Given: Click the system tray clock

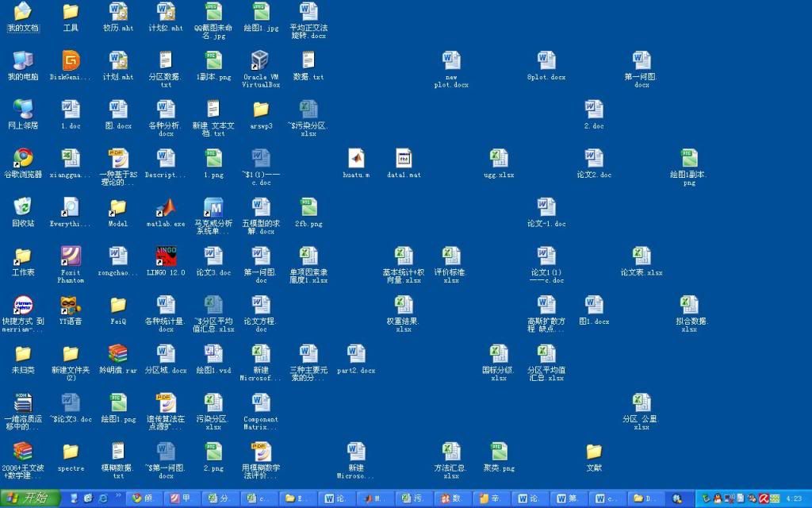Looking at the screenshot, I should point(793,498).
